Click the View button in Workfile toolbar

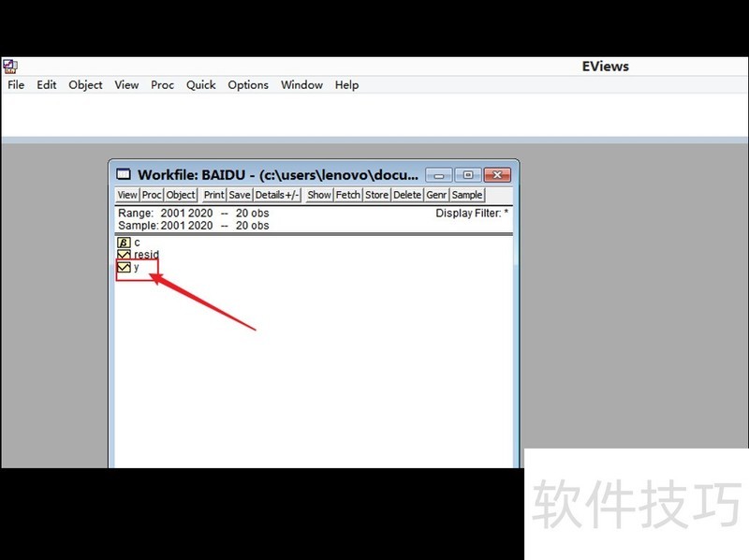pos(127,195)
